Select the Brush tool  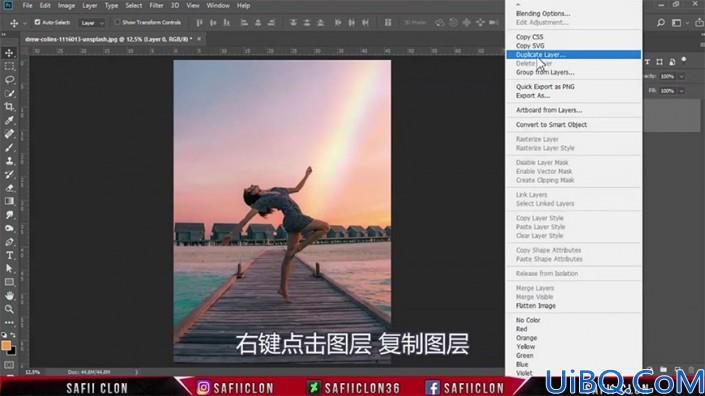[9, 147]
